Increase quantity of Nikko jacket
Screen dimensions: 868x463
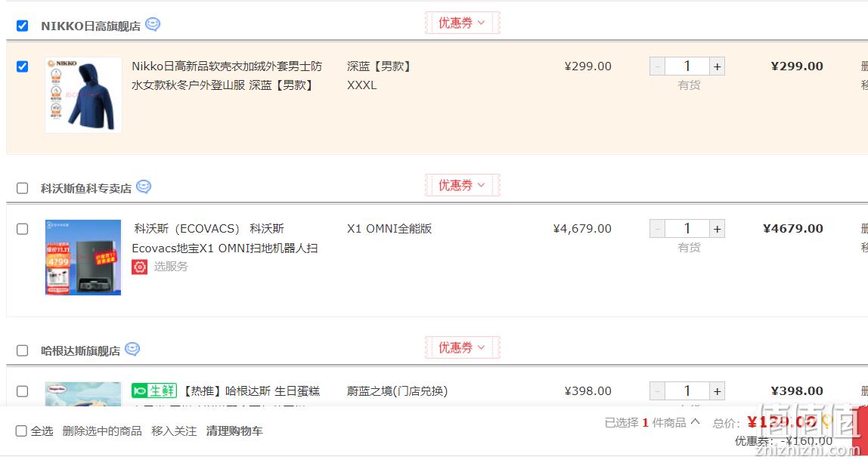pos(717,66)
